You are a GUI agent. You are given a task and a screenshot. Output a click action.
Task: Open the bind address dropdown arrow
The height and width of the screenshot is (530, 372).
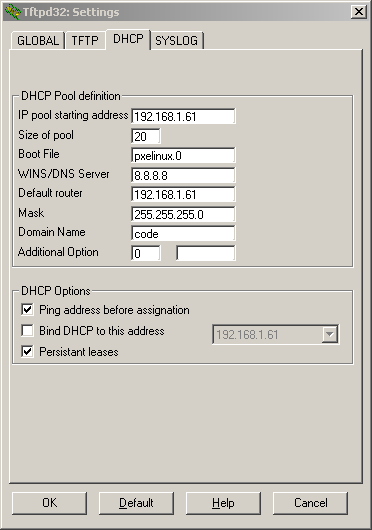[329, 335]
